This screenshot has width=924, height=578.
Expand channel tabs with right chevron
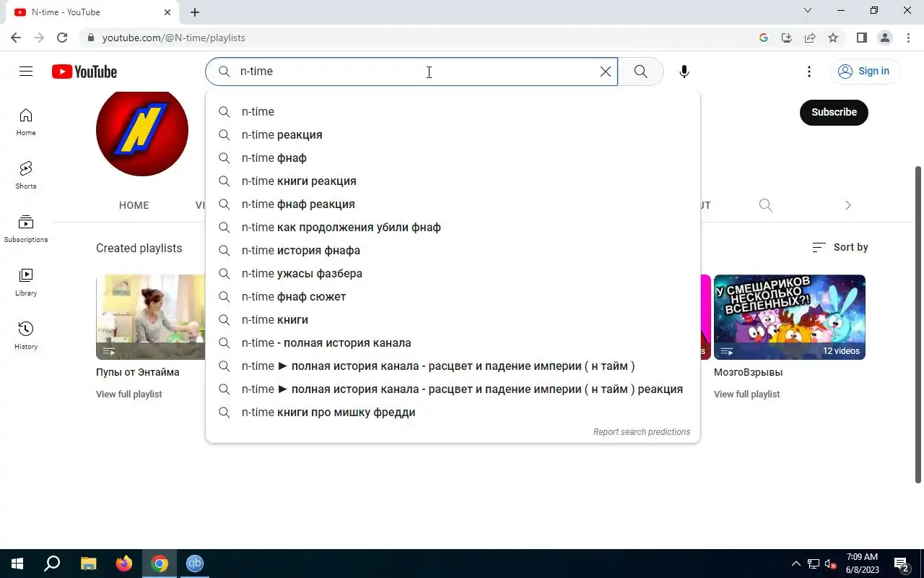[x=848, y=205]
